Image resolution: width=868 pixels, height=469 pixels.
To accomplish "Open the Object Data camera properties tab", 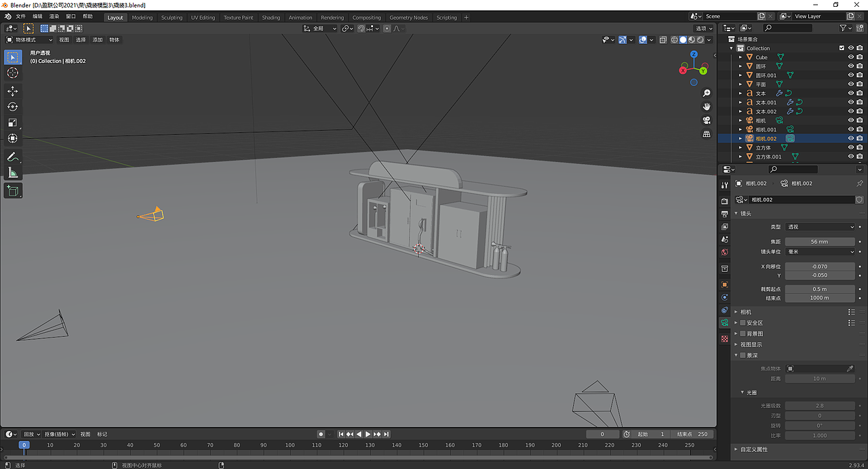I will tap(725, 323).
